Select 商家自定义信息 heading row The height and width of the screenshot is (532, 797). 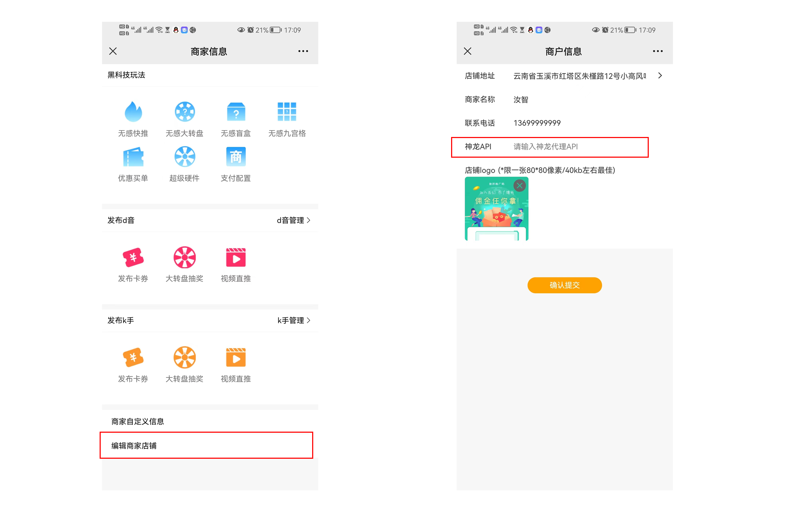[210, 421]
